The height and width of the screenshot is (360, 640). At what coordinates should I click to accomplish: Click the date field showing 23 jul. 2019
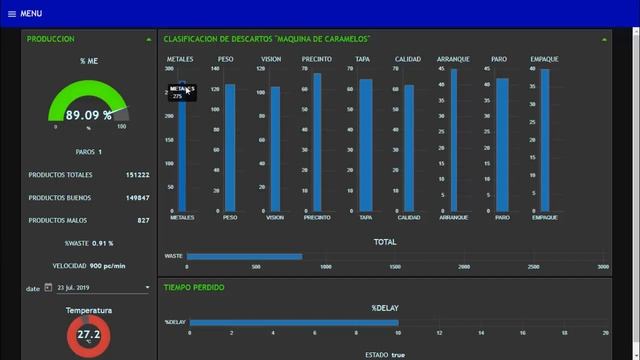[x=103, y=288]
